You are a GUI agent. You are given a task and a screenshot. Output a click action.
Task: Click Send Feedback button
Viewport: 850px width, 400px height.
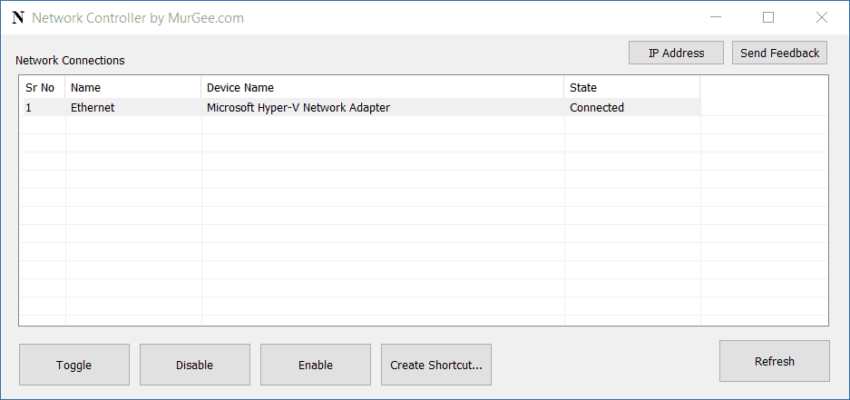[x=780, y=53]
